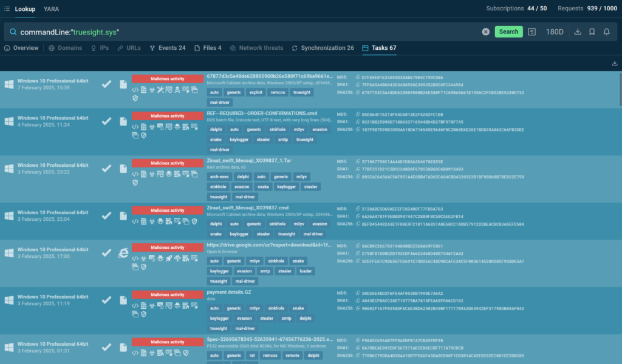Image resolution: width=622 pixels, height=364 pixels.
Task: Open the Synchronization 26 tab
Action: (x=323, y=48)
